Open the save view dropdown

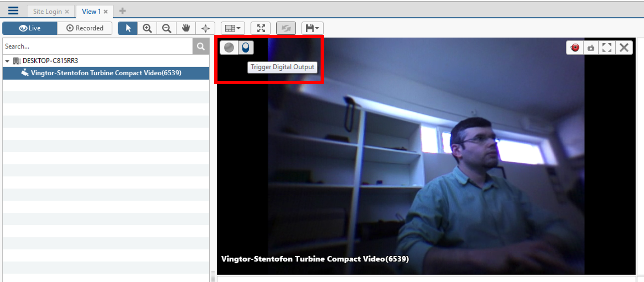pos(312,28)
